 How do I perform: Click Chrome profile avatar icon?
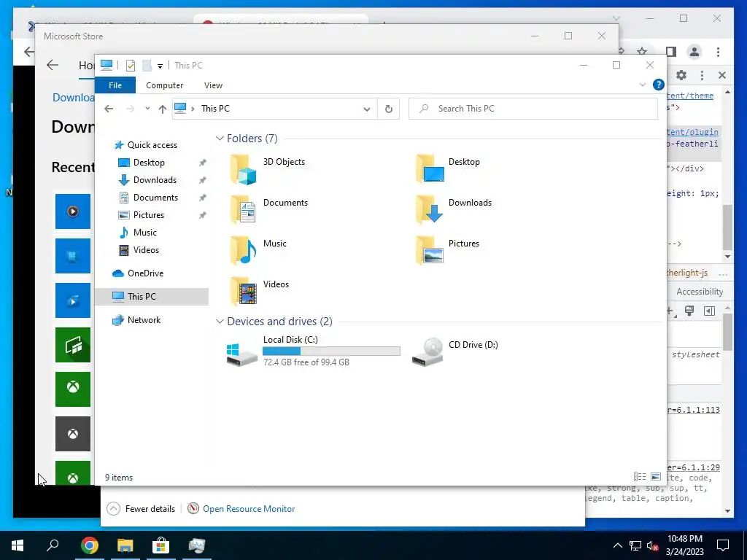(x=694, y=52)
